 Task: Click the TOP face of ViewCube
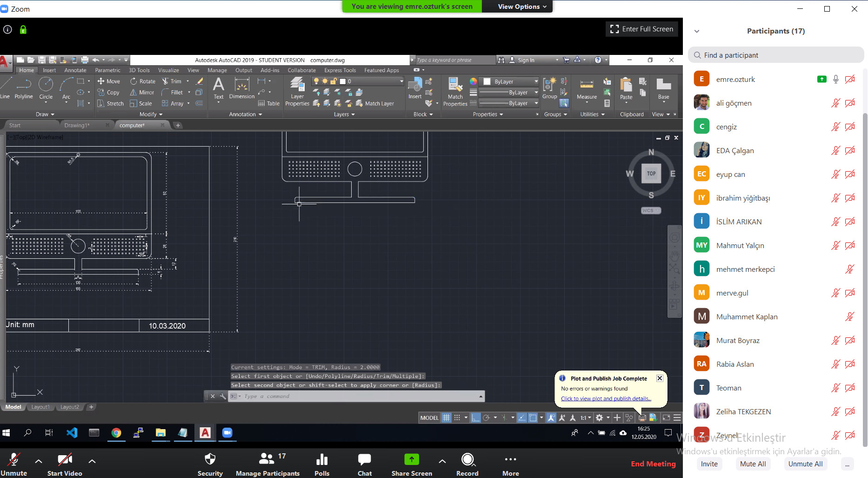tap(651, 173)
